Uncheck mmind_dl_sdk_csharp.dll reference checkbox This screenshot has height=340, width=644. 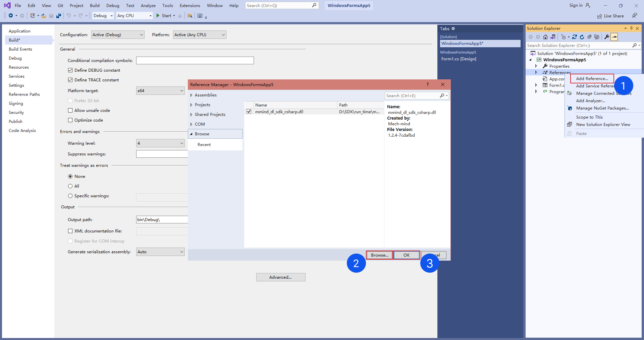point(249,112)
